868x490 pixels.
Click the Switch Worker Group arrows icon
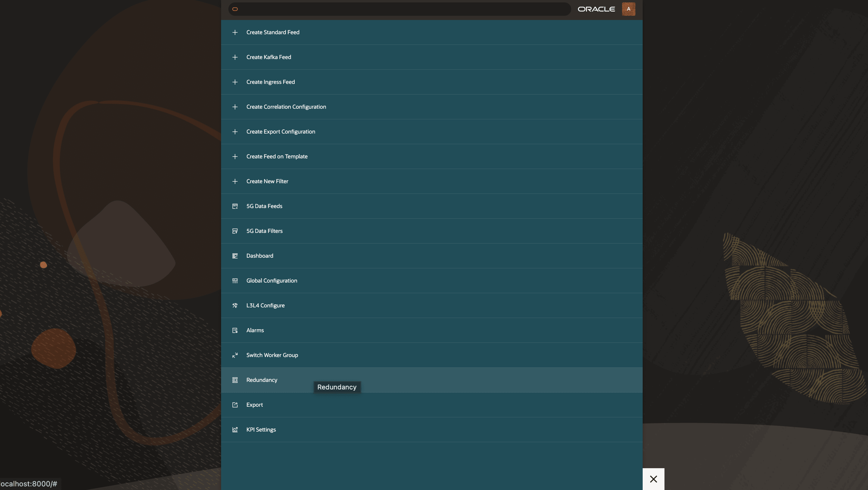pyautogui.click(x=235, y=355)
